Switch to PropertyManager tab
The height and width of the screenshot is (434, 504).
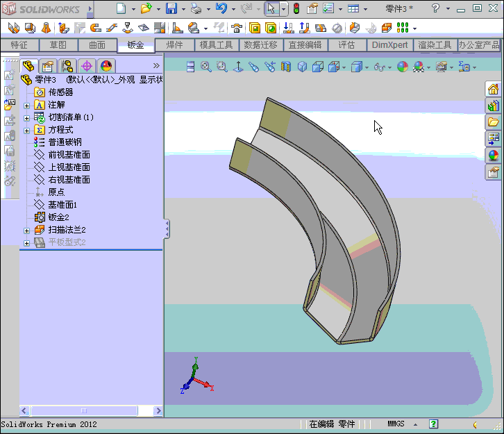[48, 66]
